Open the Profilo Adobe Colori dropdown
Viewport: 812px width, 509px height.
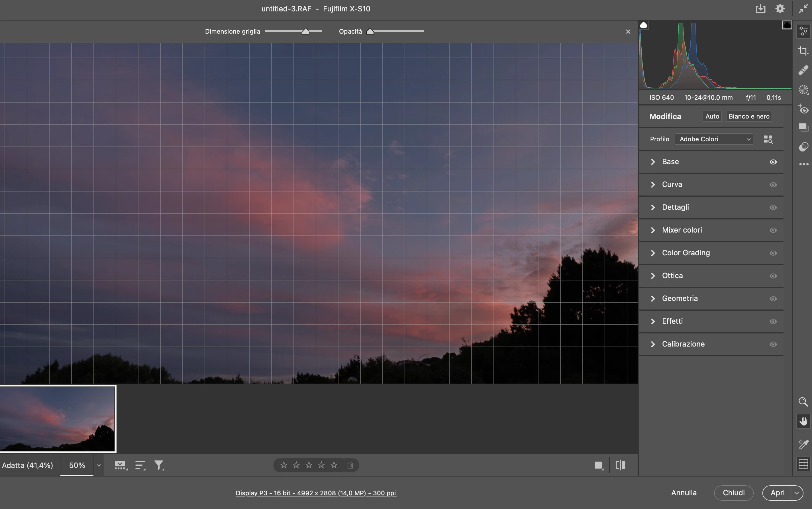(713, 139)
